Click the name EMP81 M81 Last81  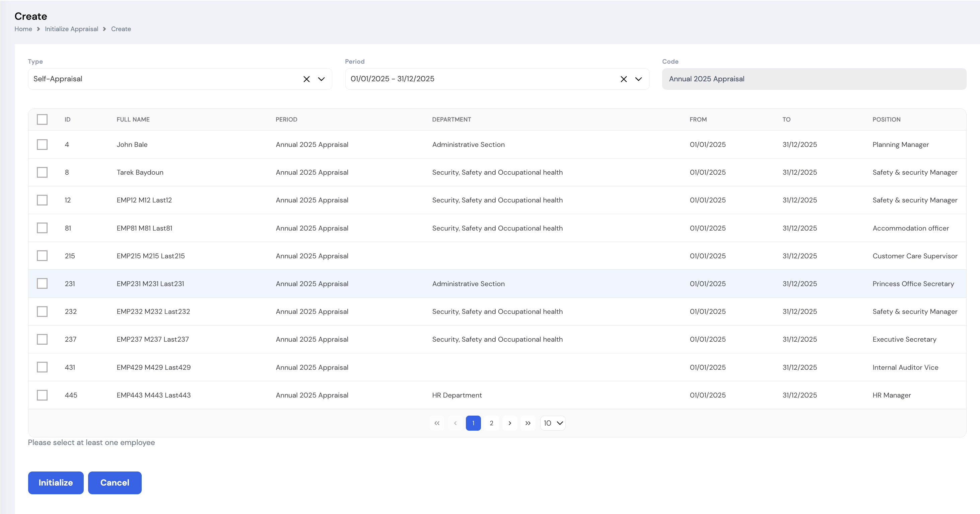click(145, 228)
